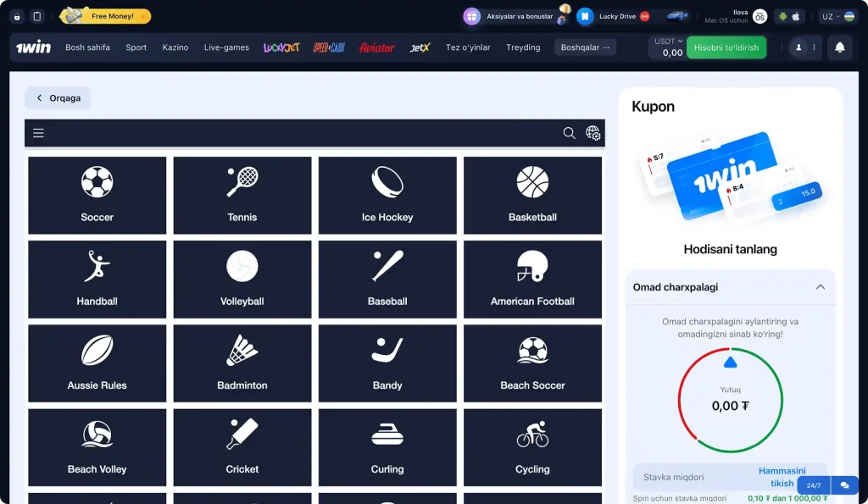Click the tablet icon in top bar
Viewport: 868px width, 504px height.
[37, 17]
